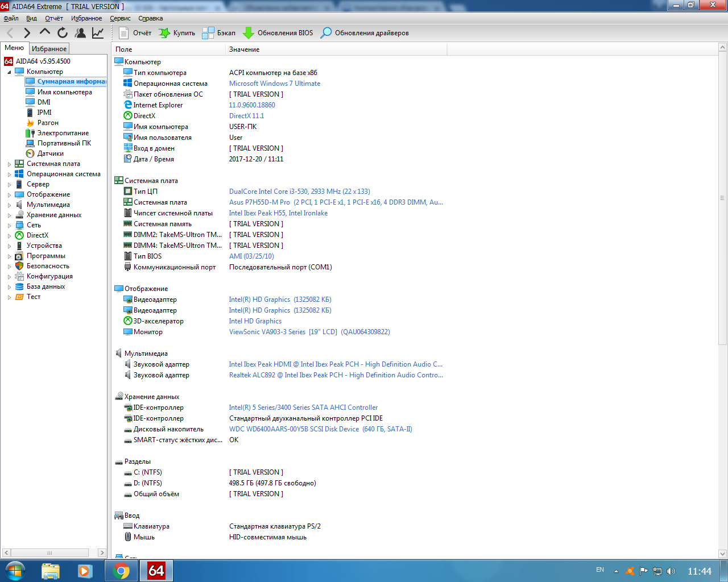728x582 pixels.
Task: Open the Сервис menu
Action: (120, 18)
